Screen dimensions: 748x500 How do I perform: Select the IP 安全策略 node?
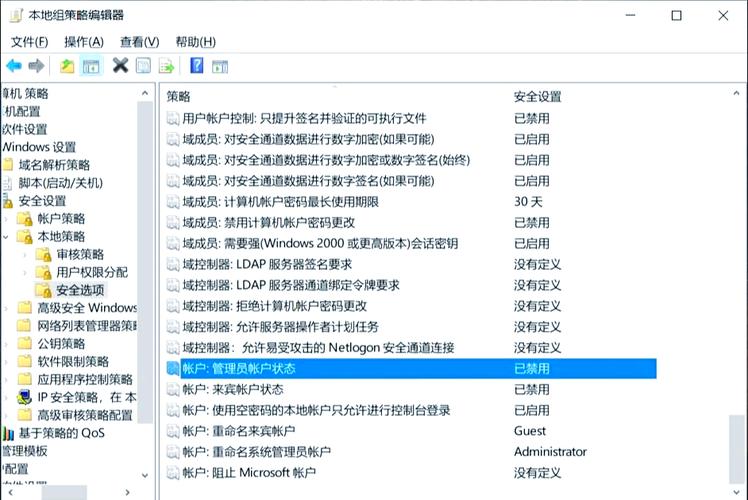click(x=87, y=397)
